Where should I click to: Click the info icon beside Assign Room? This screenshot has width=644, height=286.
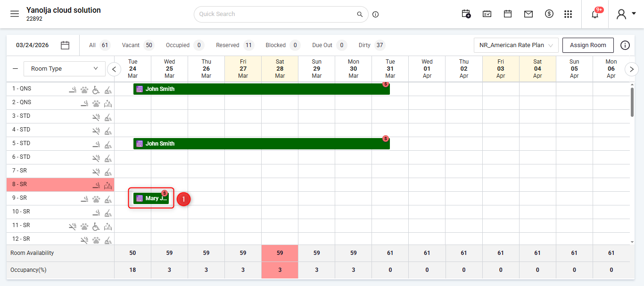pyautogui.click(x=625, y=45)
